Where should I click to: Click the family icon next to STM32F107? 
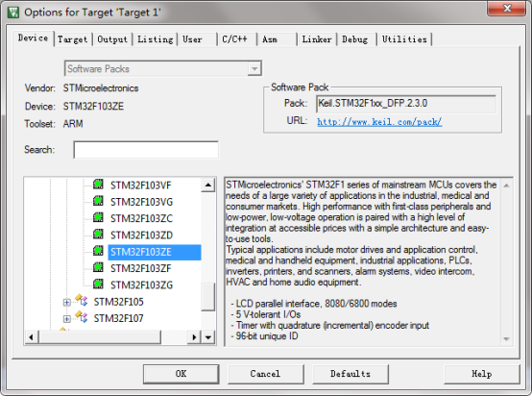coord(82,317)
